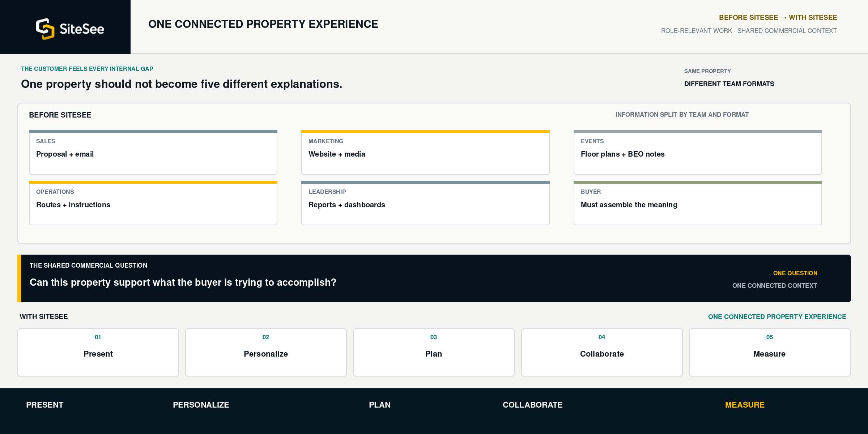Pick the 05 Measure card
Screen dimensions: 868x434
(770, 352)
